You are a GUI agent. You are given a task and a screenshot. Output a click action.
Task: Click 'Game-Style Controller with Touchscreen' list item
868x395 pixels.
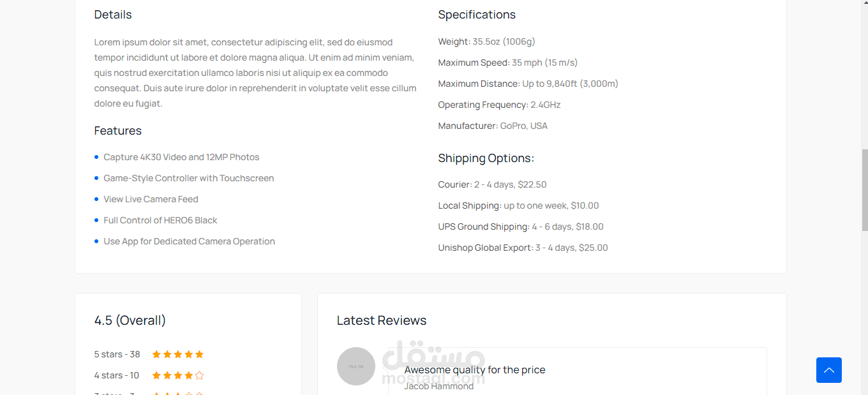[189, 178]
